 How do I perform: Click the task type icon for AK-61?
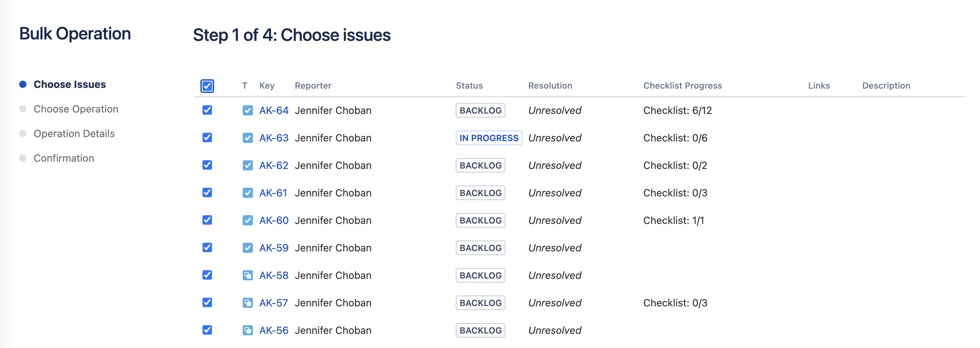click(x=247, y=193)
